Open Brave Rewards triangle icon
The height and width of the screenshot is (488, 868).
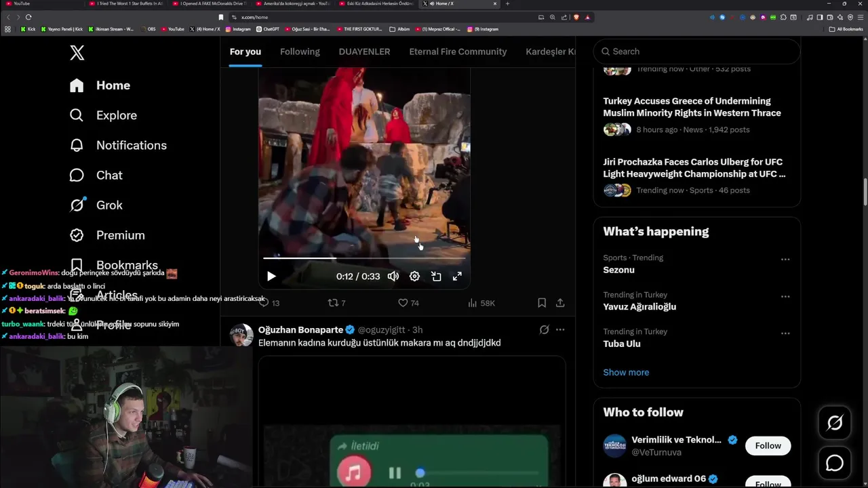point(587,17)
